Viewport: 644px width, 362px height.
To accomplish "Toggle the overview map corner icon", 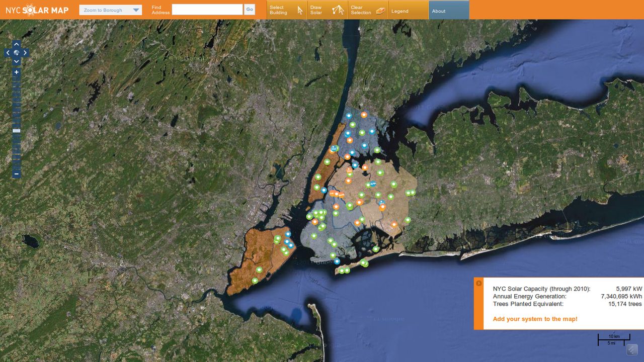I will pos(632,350).
